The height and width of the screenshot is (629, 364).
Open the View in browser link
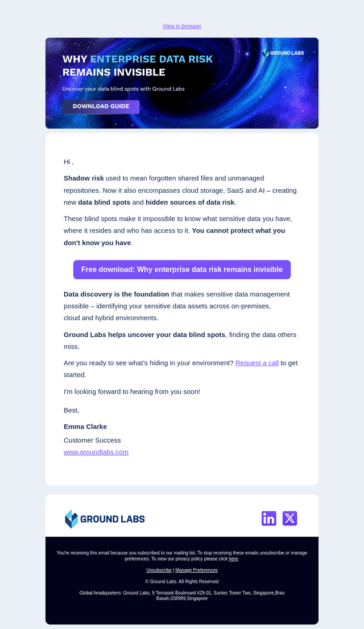[182, 26]
